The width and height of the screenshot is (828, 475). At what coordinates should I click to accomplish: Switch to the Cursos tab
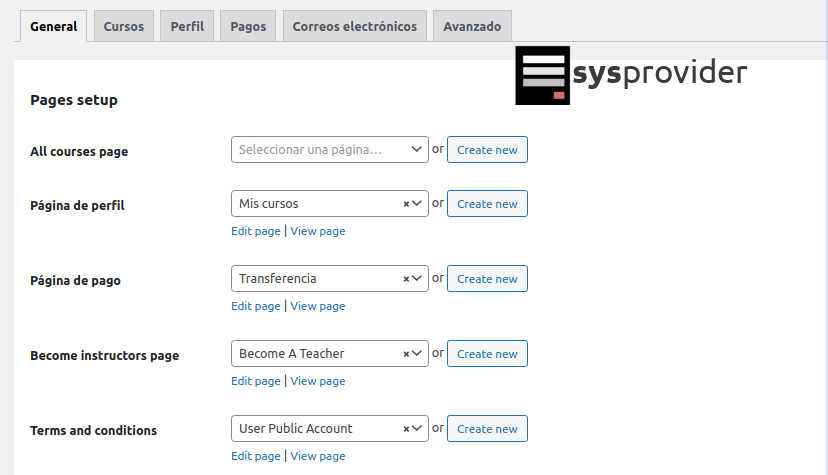click(123, 26)
